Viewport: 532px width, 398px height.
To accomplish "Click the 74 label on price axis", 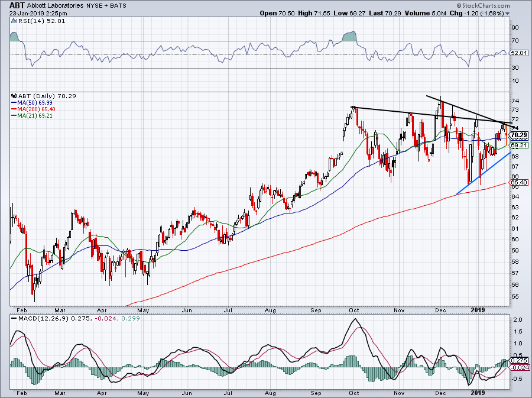I will (515, 101).
